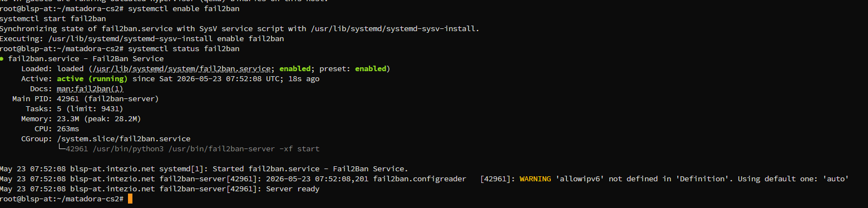Open the man:fail2ban(1) docs link
Screen dimensions: 868x208
pos(90,89)
